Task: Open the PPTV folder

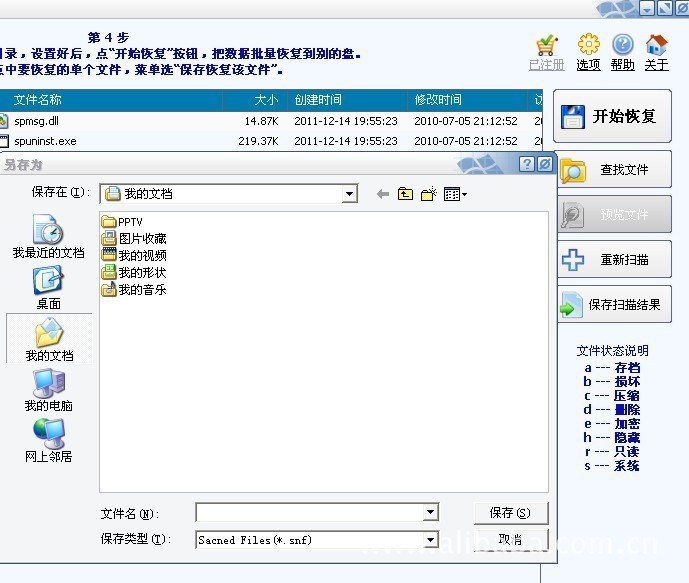Action: pyautogui.click(x=122, y=221)
